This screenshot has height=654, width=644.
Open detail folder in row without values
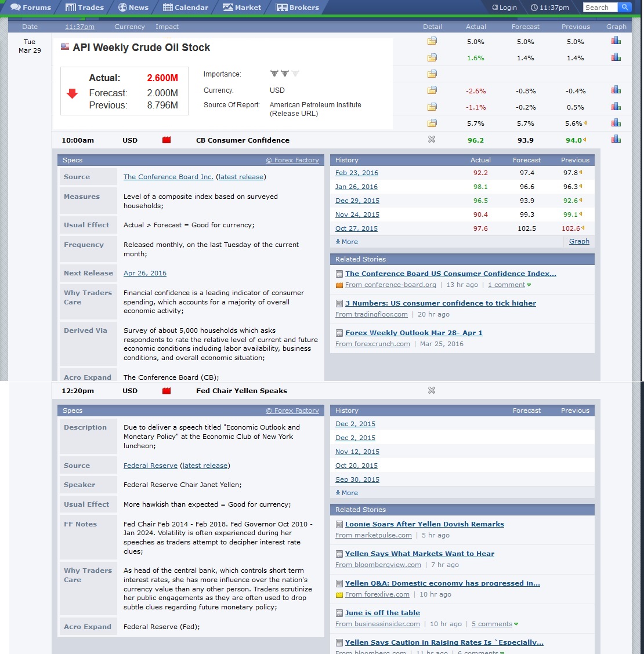pos(432,74)
